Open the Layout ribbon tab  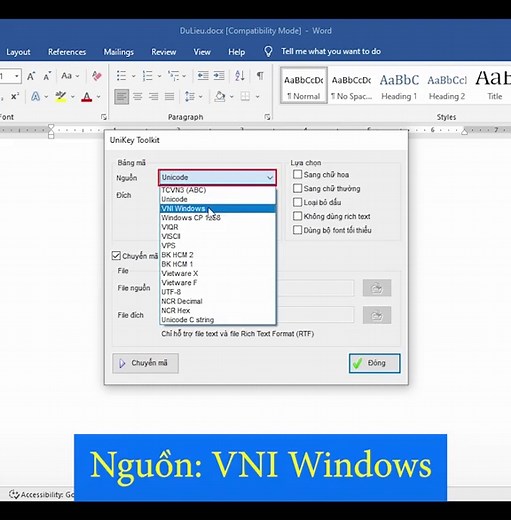point(18,52)
